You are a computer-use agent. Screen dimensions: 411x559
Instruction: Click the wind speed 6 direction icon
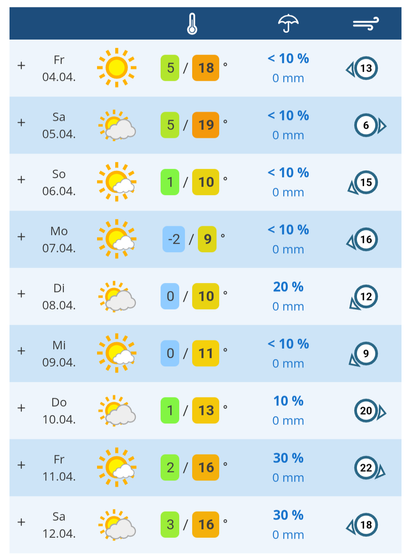coord(370,125)
